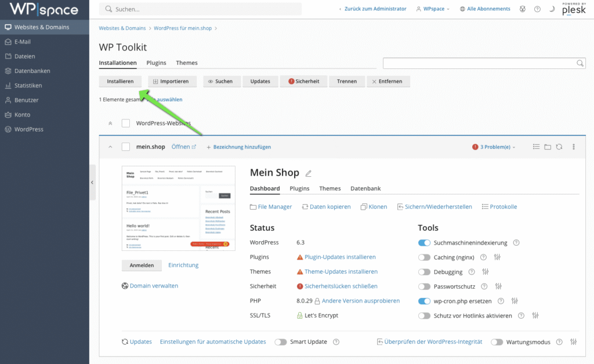This screenshot has height=364, width=594.
Task: Open the WPspace user dropdown
Action: point(433,9)
